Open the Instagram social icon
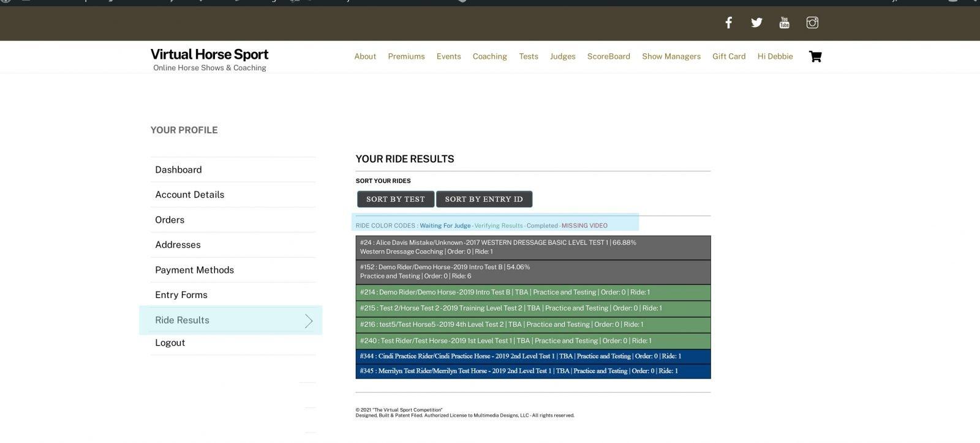Image resolution: width=980 pixels, height=443 pixels. [812, 23]
